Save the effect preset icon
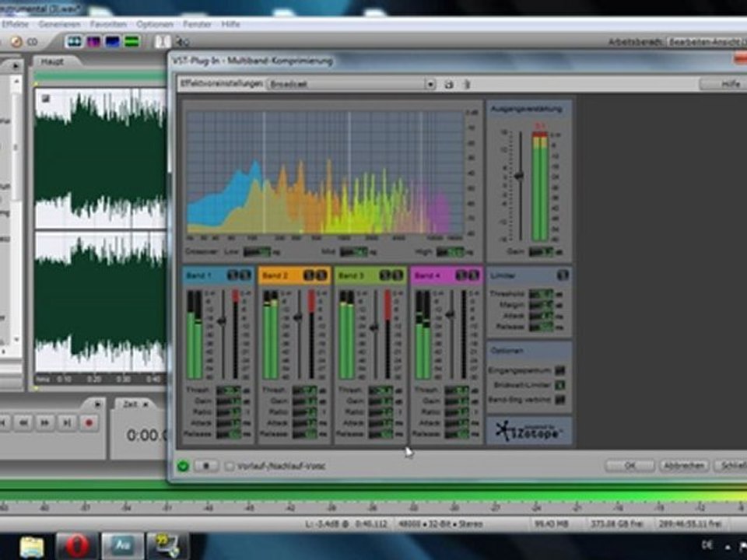Image resolution: width=747 pixels, height=560 pixels. tap(449, 84)
